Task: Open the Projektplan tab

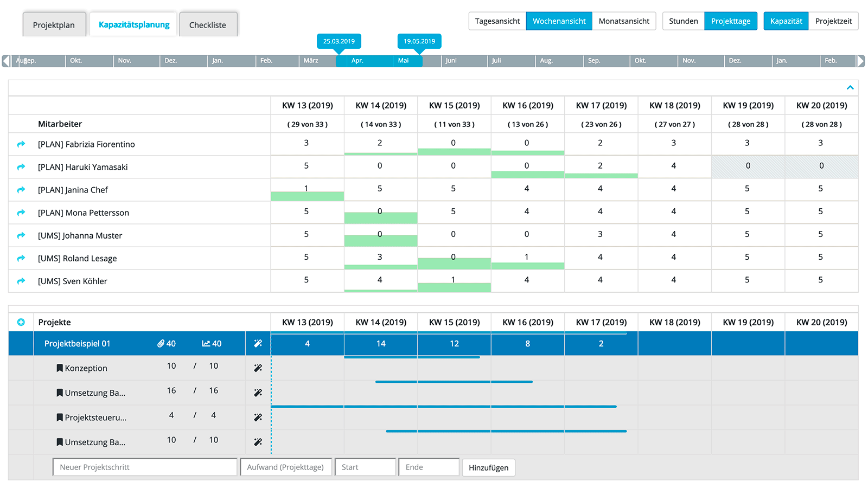Action: [54, 25]
